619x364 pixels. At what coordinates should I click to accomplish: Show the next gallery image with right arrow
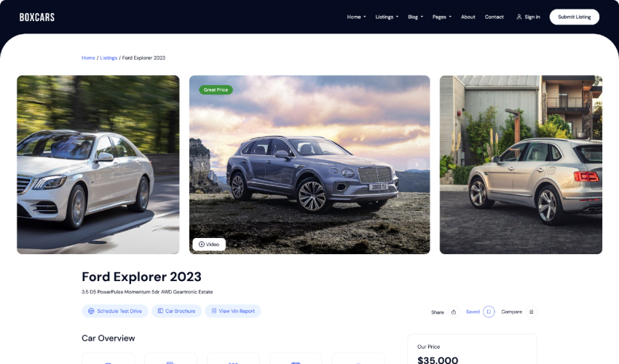click(417, 165)
